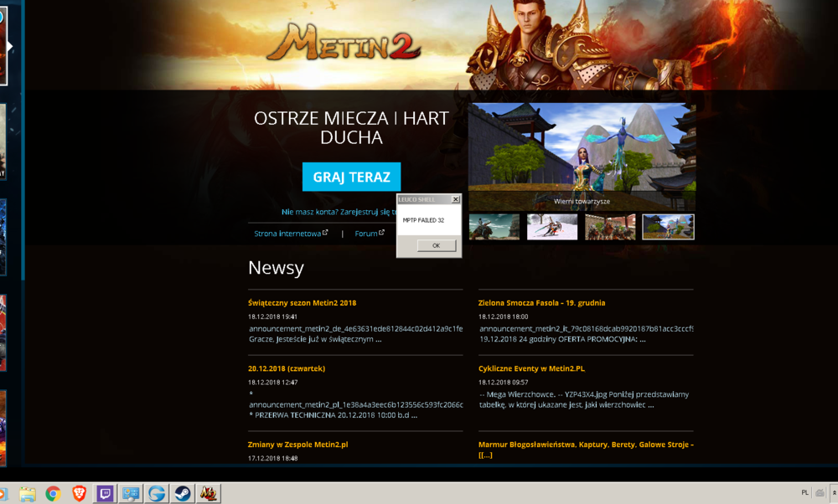Open news Zielona Smocza Fasola – 19. grudnia

(x=541, y=303)
